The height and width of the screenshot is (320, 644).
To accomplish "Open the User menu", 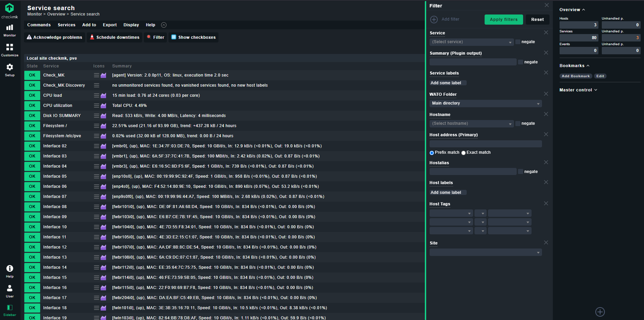I will tap(10, 291).
